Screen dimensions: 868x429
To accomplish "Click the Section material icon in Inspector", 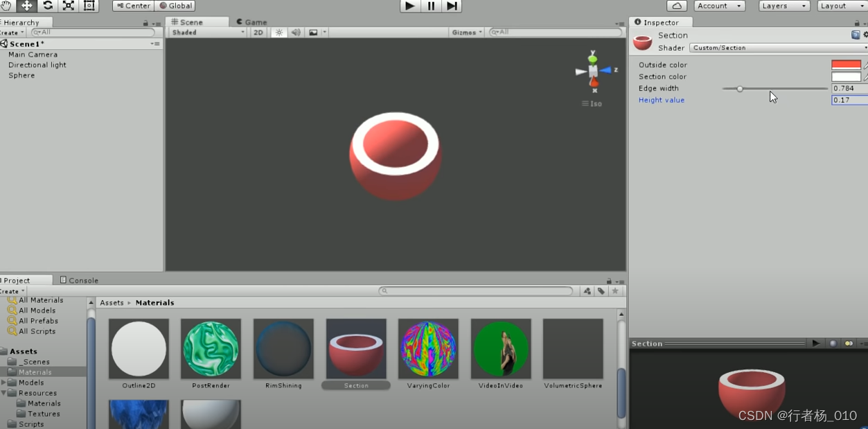I will tap(643, 42).
